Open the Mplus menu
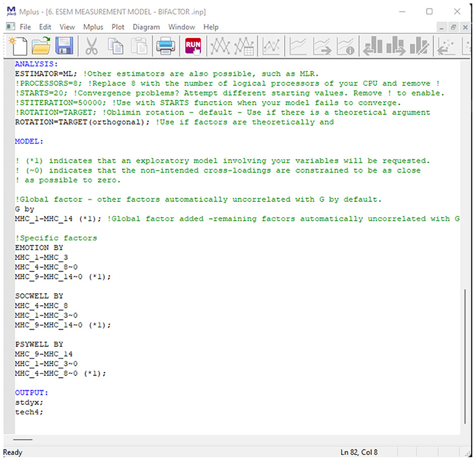This screenshot has width=476, height=461. [x=93, y=27]
